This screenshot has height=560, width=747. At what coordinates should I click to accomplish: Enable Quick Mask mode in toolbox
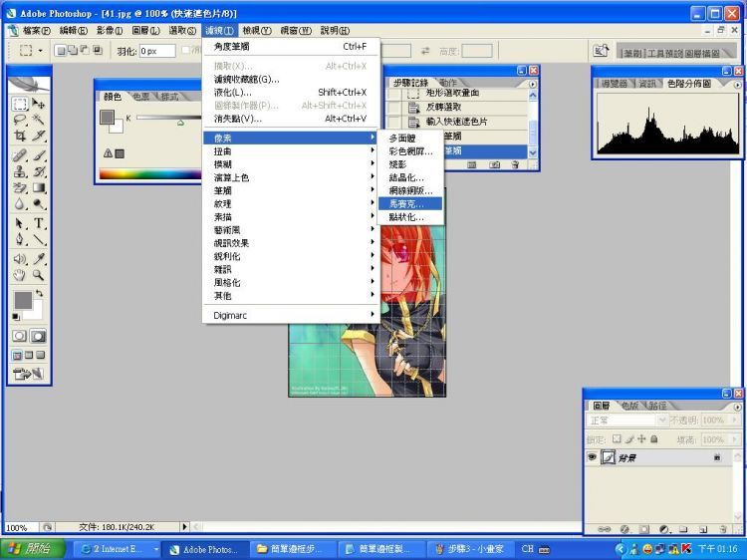tap(39, 337)
